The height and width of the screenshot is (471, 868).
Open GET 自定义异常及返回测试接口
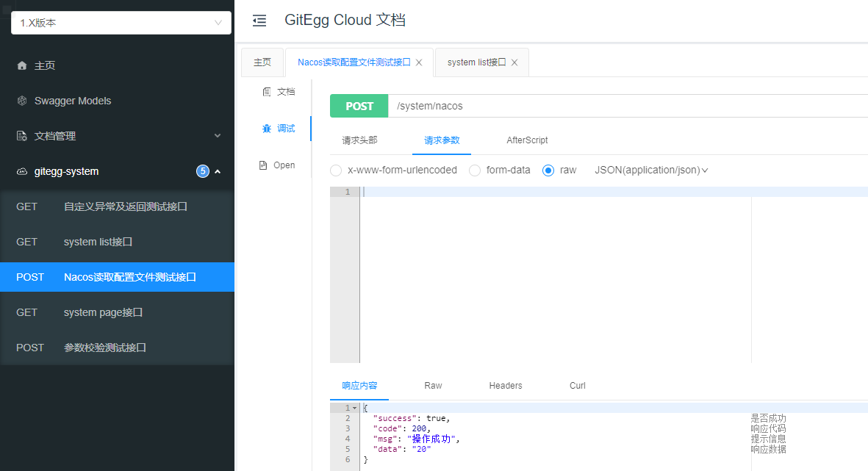[118, 206]
